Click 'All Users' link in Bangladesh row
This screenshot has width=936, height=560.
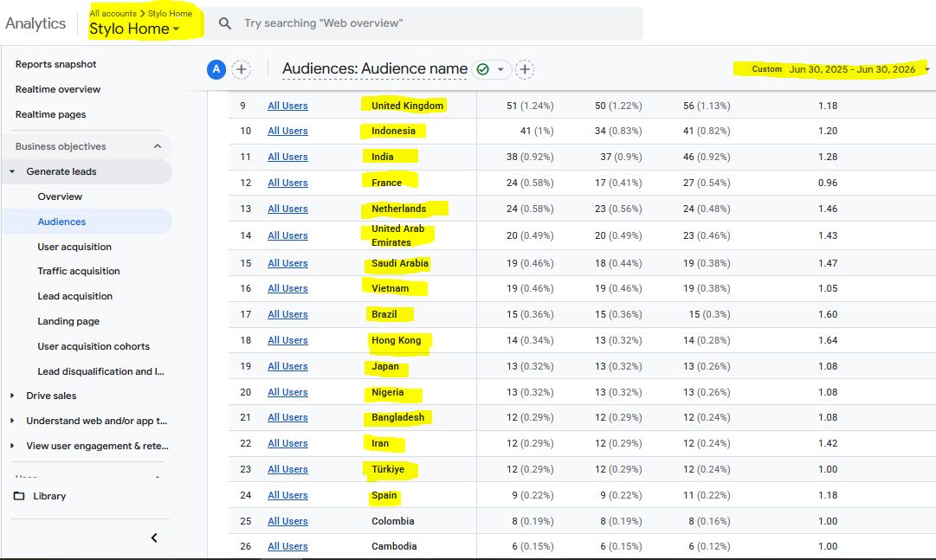[x=287, y=417]
